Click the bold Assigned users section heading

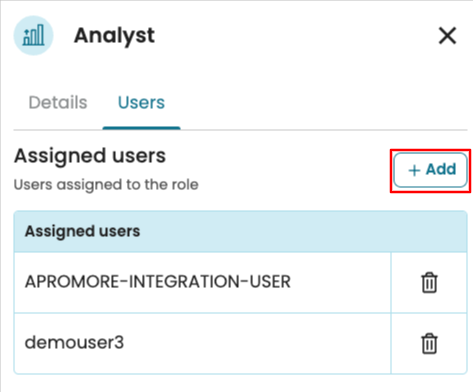click(x=90, y=156)
